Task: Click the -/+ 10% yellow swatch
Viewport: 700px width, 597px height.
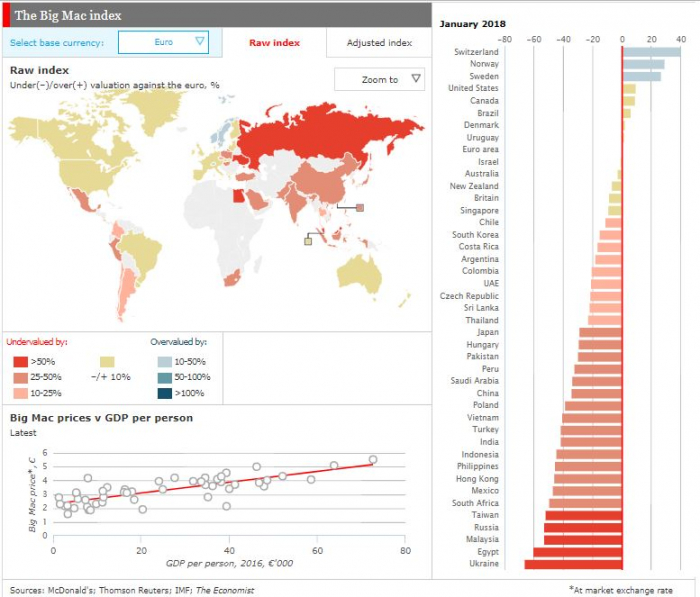Action: pyautogui.click(x=107, y=362)
